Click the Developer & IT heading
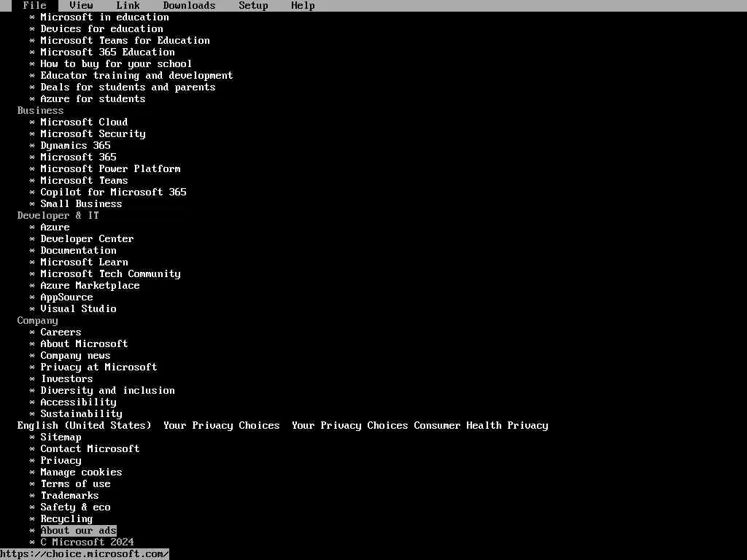This screenshot has height=560, width=747. point(58,215)
